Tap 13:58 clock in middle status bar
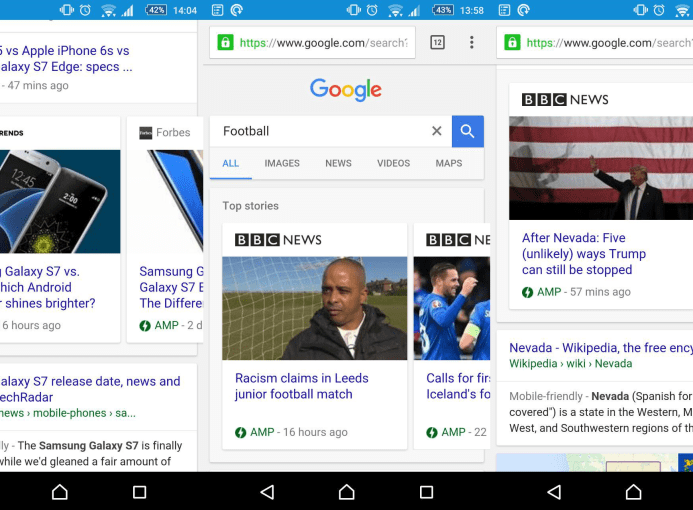The image size is (693, 510). 472,10
